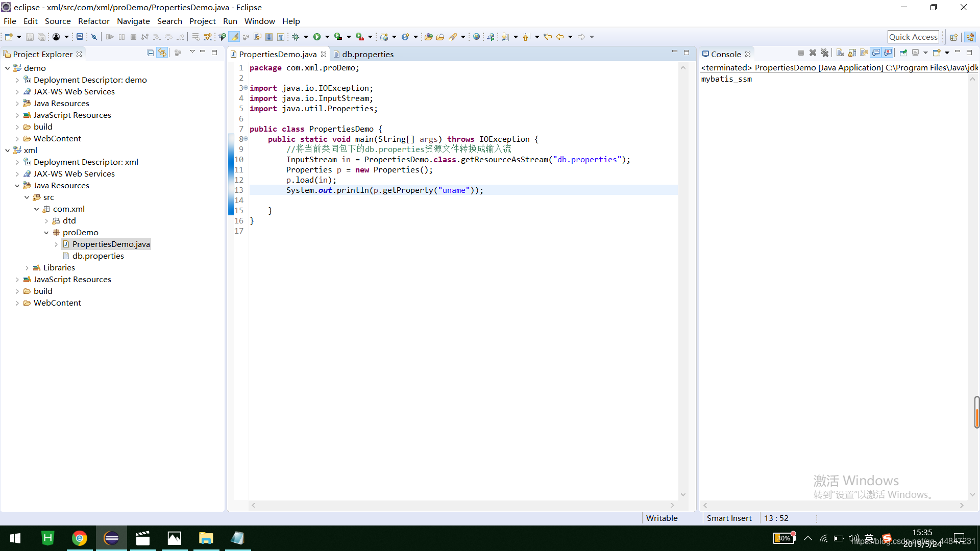Fold the main method at line 8
The width and height of the screenshot is (980, 551).
point(246,139)
